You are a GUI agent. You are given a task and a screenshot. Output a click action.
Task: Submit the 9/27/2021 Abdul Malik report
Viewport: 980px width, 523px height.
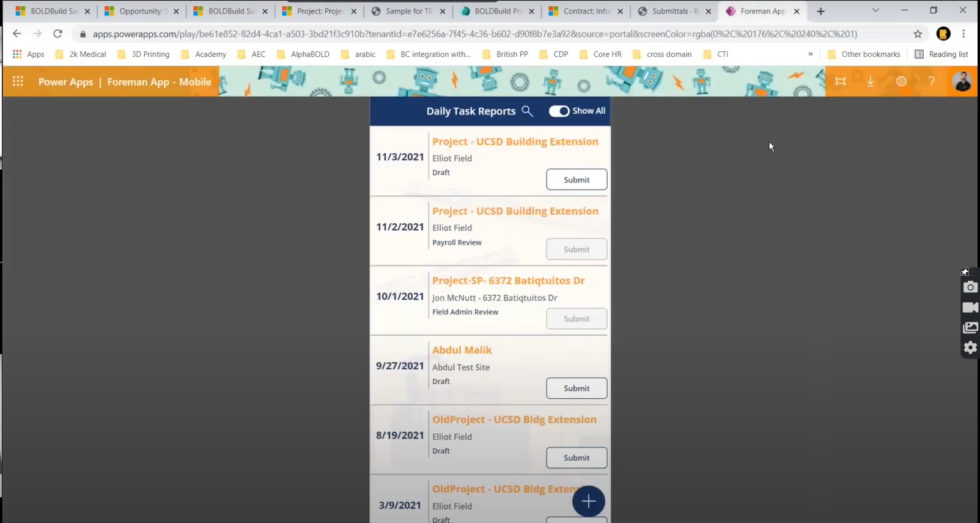click(576, 388)
